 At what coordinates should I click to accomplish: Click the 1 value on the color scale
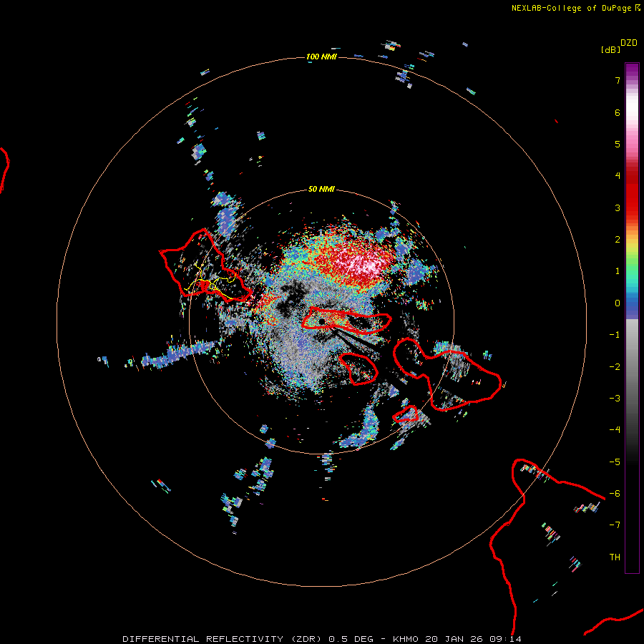tap(618, 271)
